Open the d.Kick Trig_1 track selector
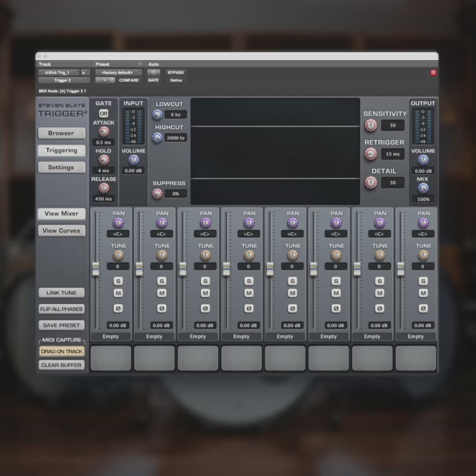The width and height of the screenshot is (476, 476). point(59,73)
